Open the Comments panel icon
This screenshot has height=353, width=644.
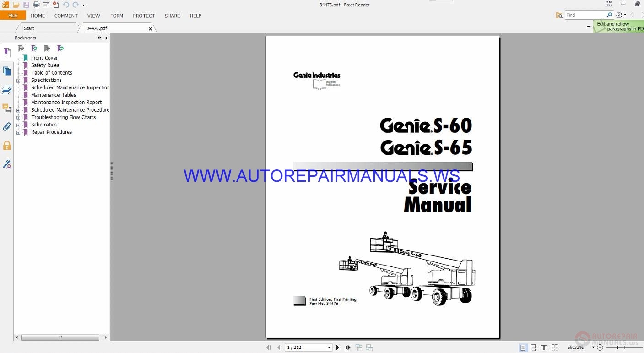pyautogui.click(x=7, y=108)
